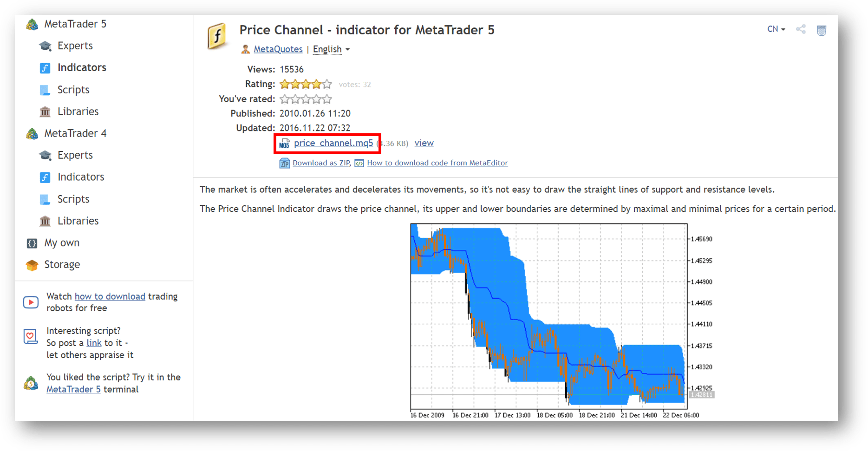This screenshot has height=451, width=868.
Task: Click the Libraries building icon under MetaTrader 4
Action: 45,221
